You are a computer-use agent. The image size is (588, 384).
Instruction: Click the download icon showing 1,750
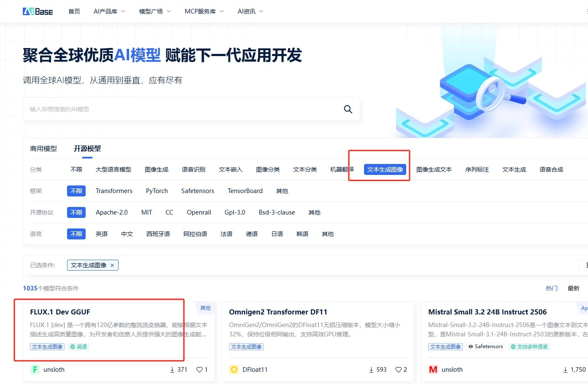[566, 370]
